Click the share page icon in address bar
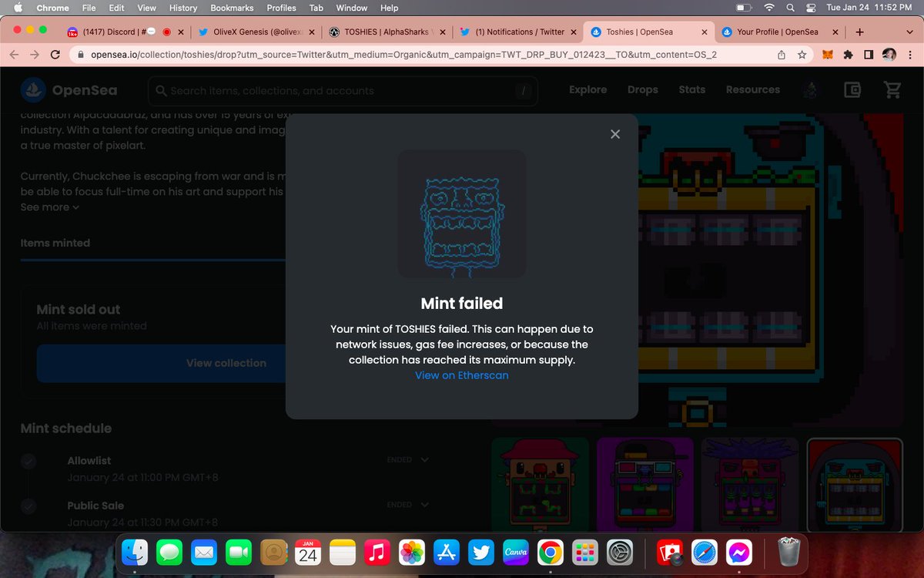This screenshot has width=924, height=578. [782, 55]
